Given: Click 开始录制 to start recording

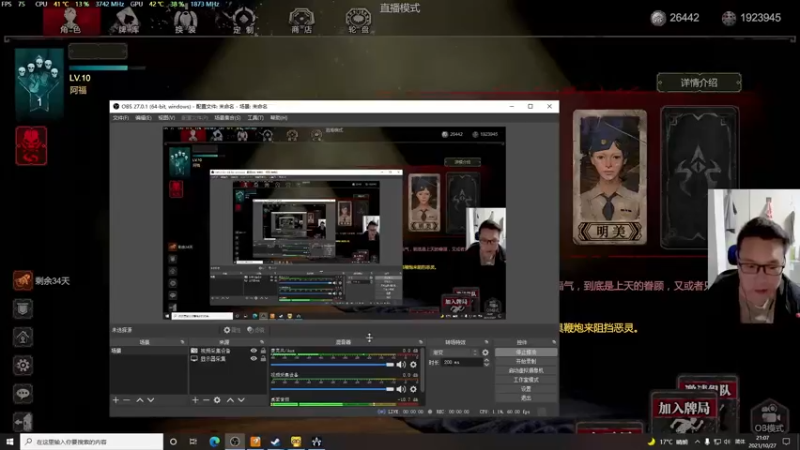Looking at the screenshot, I should coord(526,361).
